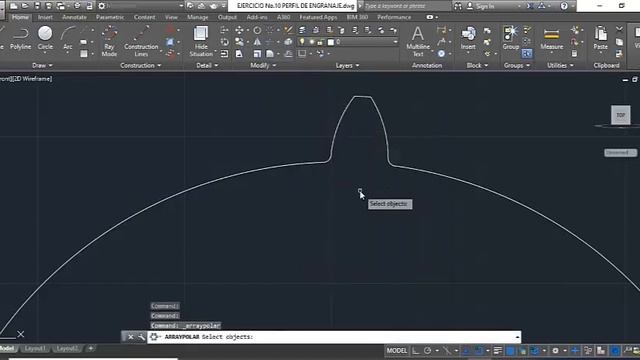Click the workspace switching gear in status bar
This screenshot has height=360, width=640.
(555, 351)
